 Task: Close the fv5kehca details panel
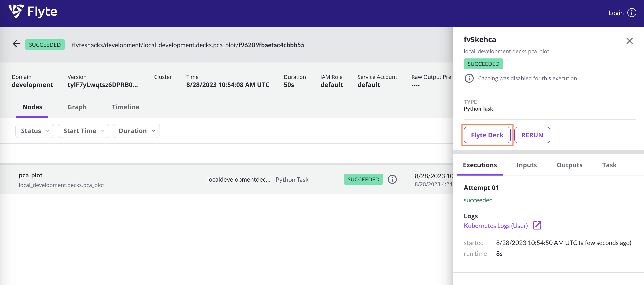point(629,41)
